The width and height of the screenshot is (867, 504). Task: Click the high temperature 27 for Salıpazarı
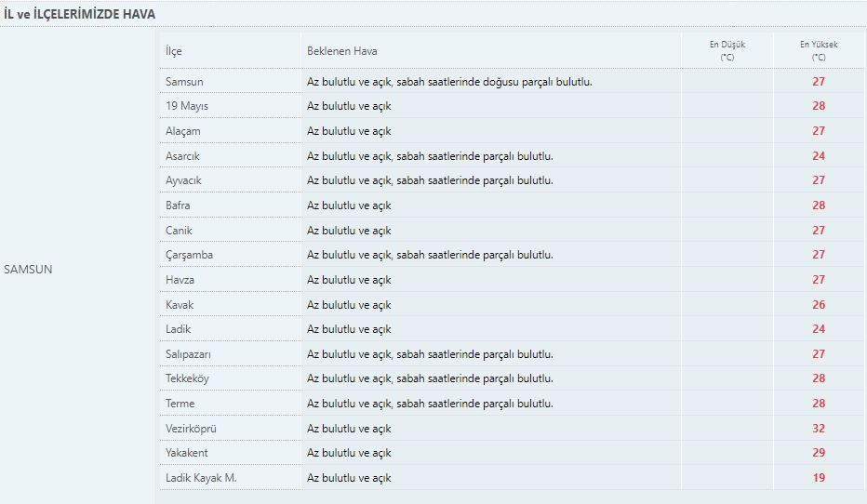coord(819,353)
